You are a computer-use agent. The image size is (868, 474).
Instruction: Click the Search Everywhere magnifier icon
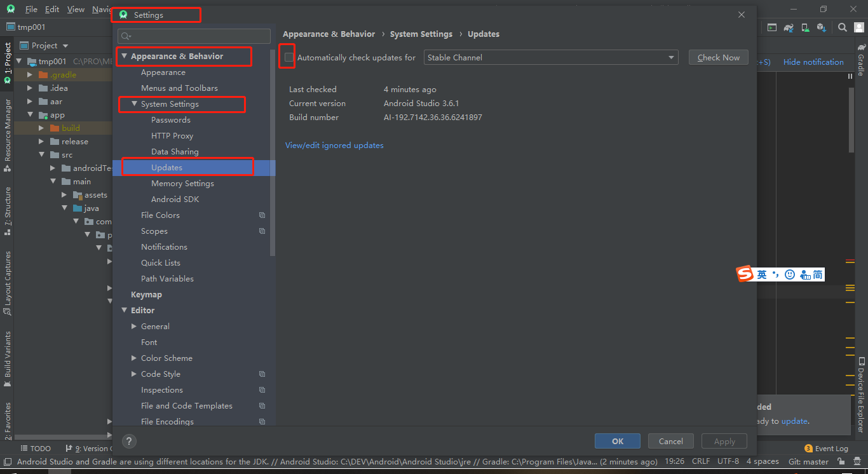842,27
